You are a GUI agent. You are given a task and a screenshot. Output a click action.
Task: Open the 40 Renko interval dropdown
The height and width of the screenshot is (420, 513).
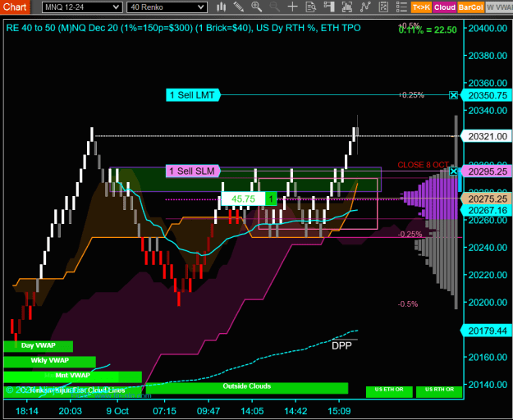167,7
